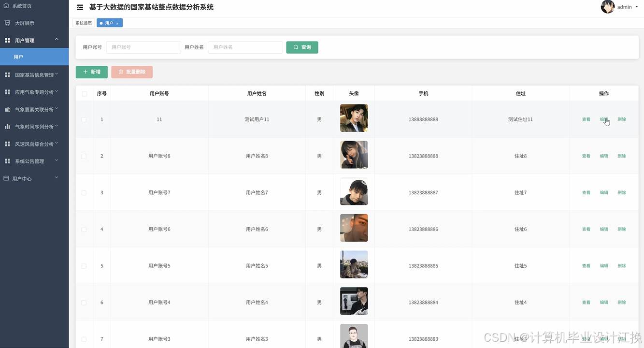Toggle the select-all checkbox in table header
This screenshot has height=348, width=644.
pos(85,94)
